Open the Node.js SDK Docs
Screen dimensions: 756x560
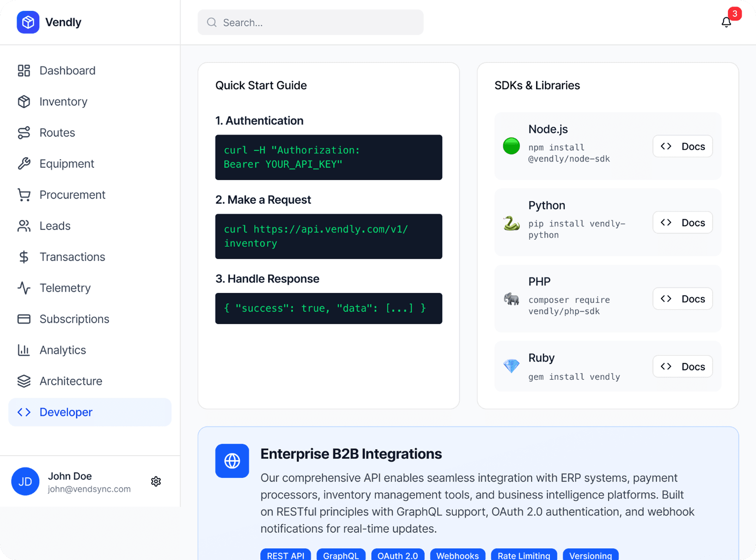coord(683,146)
